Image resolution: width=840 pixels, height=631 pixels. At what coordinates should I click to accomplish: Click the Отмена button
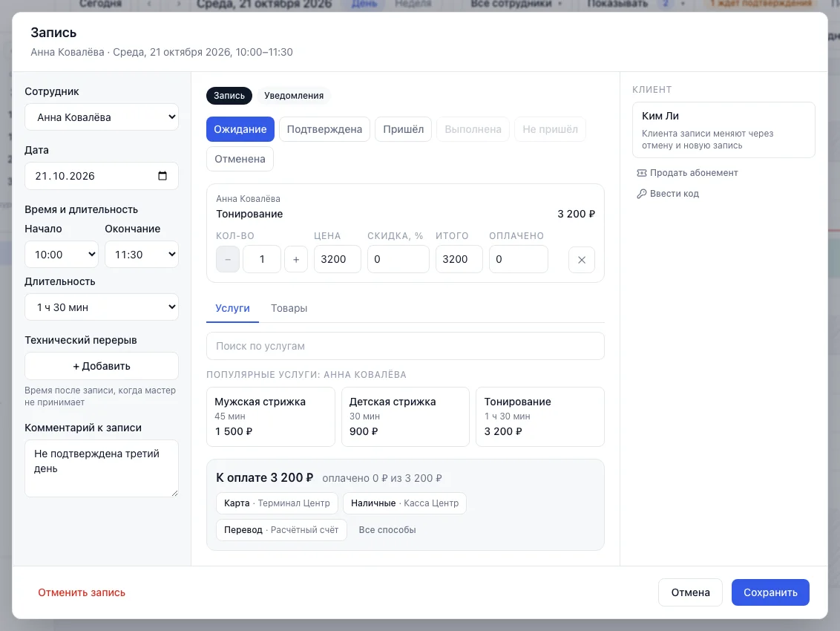[690, 592]
